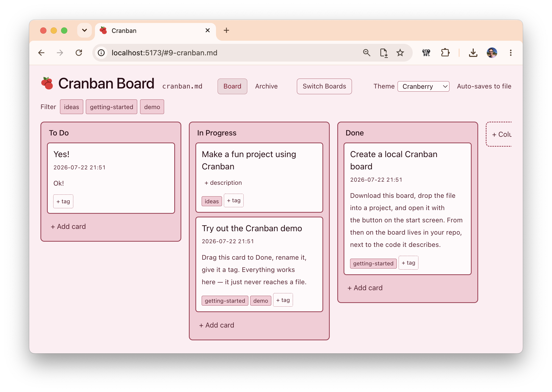Click the Yes! card title
The image size is (552, 392).
pos(62,154)
